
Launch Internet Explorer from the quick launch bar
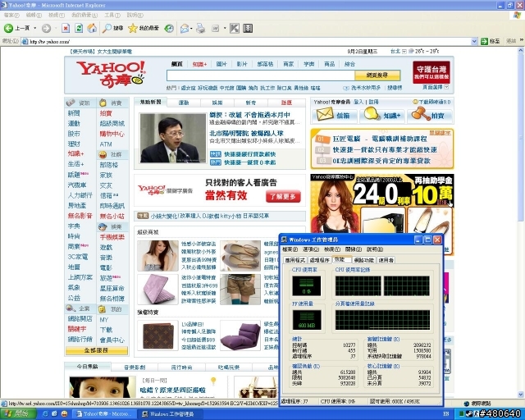click(45, 414)
